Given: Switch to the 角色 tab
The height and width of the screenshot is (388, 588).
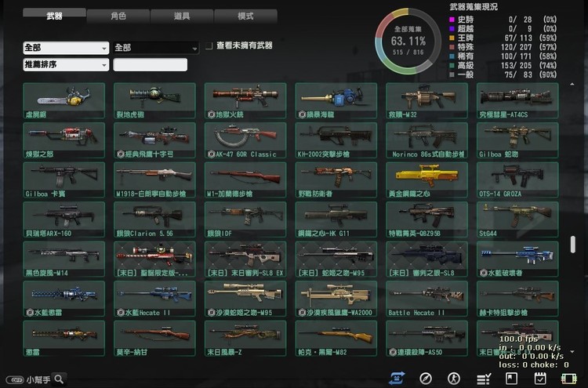Looking at the screenshot, I should [x=118, y=16].
